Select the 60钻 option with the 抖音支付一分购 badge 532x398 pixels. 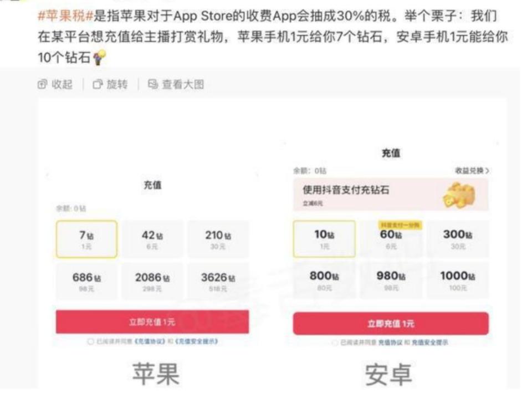click(x=393, y=239)
